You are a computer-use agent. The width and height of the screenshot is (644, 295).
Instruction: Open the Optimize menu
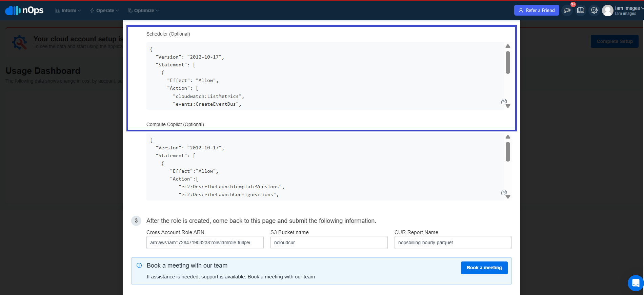click(x=143, y=10)
